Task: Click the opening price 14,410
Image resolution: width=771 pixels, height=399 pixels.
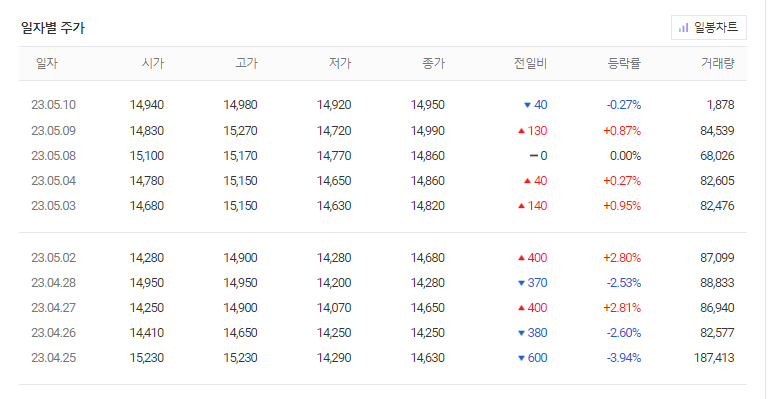Action: 147,333
